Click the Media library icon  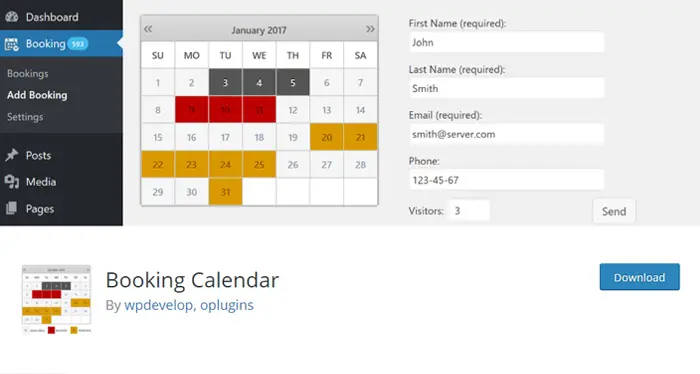12,182
